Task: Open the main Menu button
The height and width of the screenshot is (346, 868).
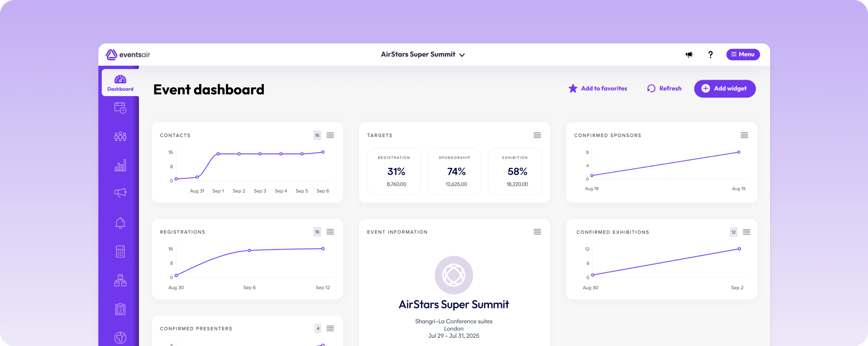Action: pyautogui.click(x=743, y=55)
